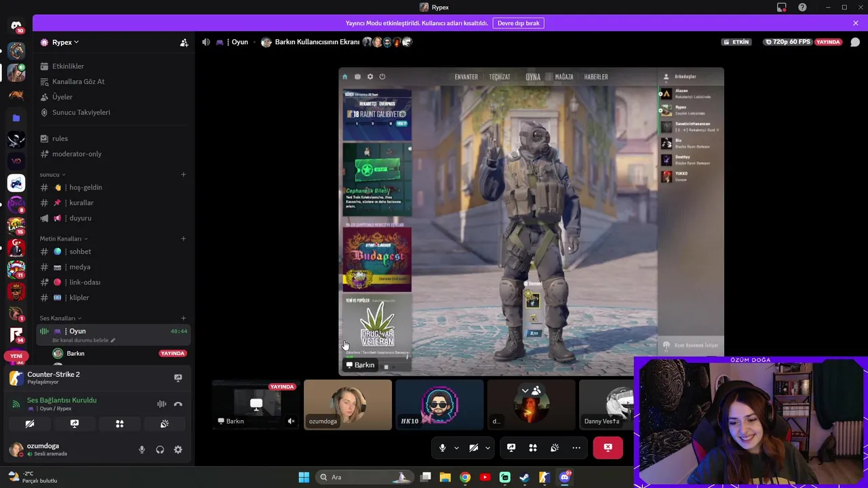Collapse the Ses Kanalları category
Screen dimensions: 868x488
pos(60,318)
